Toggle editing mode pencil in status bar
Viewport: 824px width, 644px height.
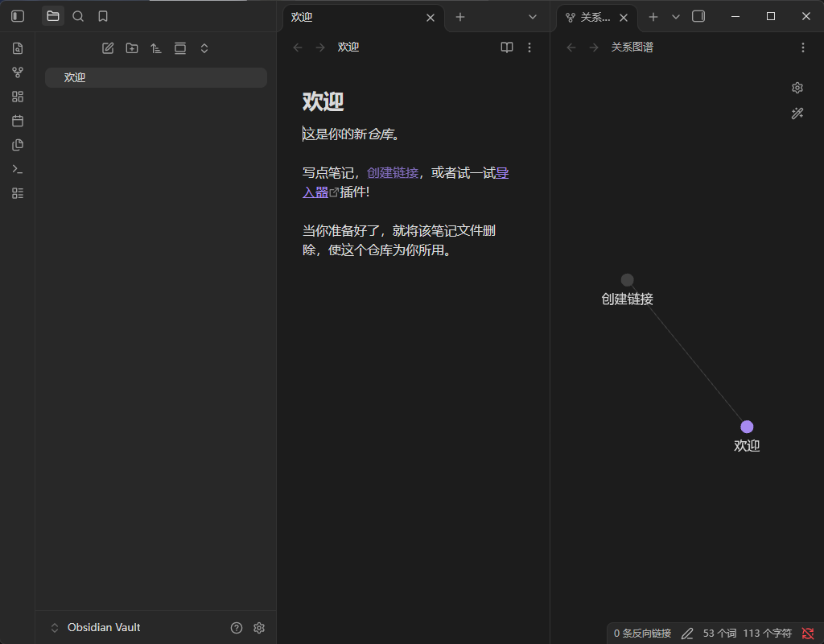coord(687,634)
